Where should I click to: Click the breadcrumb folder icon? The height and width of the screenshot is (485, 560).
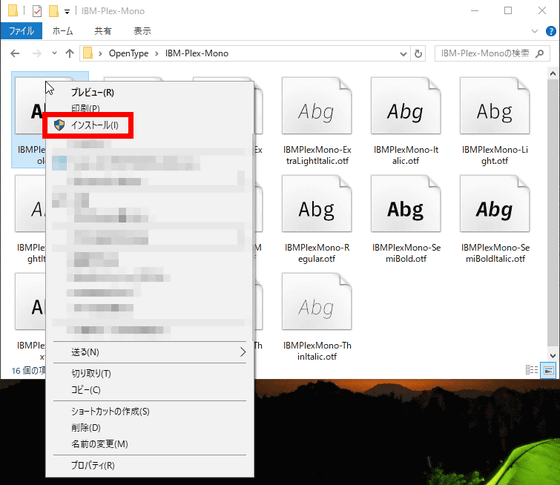88,54
